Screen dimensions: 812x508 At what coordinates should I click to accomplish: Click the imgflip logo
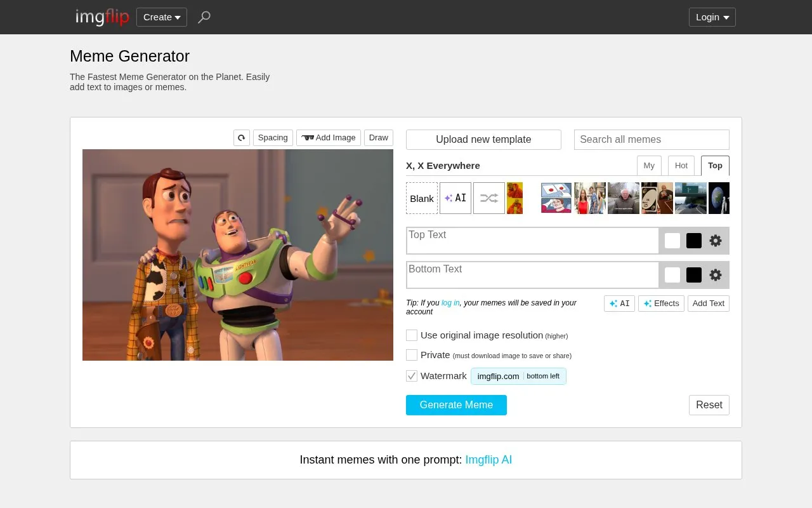click(102, 17)
